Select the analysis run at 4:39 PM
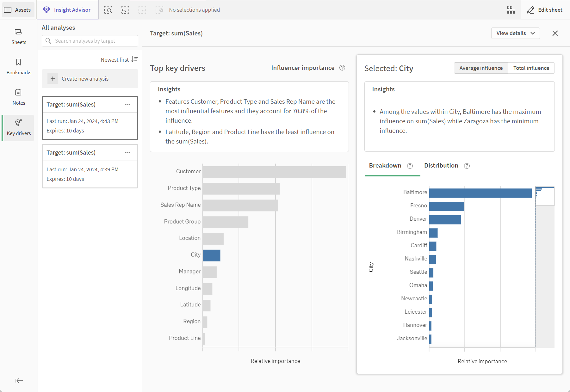The width and height of the screenshot is (570, 392). pyautogui.click(x=90, y=166)
